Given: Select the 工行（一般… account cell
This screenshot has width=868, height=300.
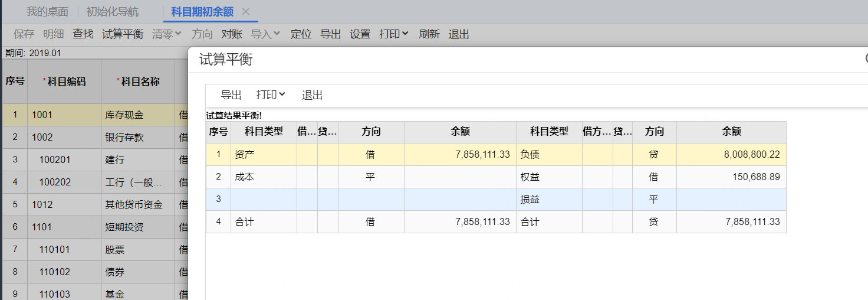Looking at the screenshot, I should point(138,182).
